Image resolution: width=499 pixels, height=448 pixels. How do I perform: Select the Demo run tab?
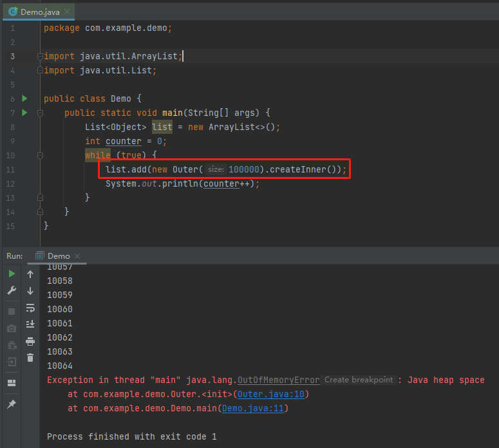pyautogui.click(x=57, y=256)
